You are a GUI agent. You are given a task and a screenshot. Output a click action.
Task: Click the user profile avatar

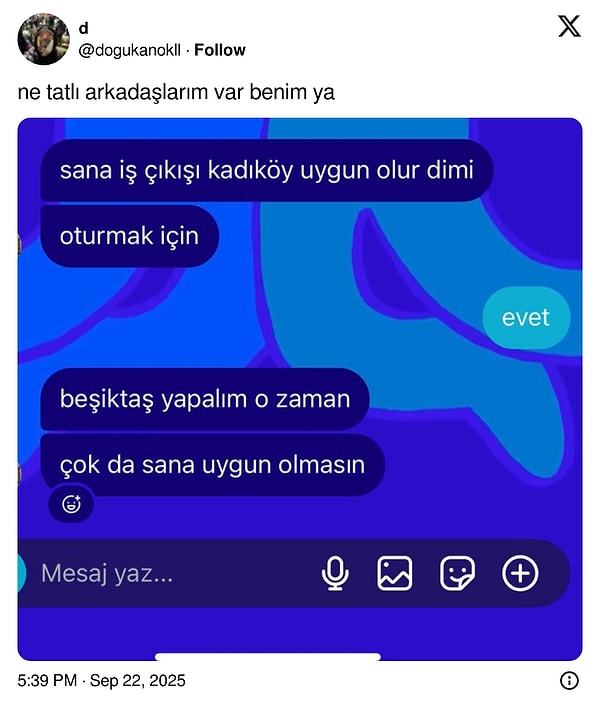44,39
